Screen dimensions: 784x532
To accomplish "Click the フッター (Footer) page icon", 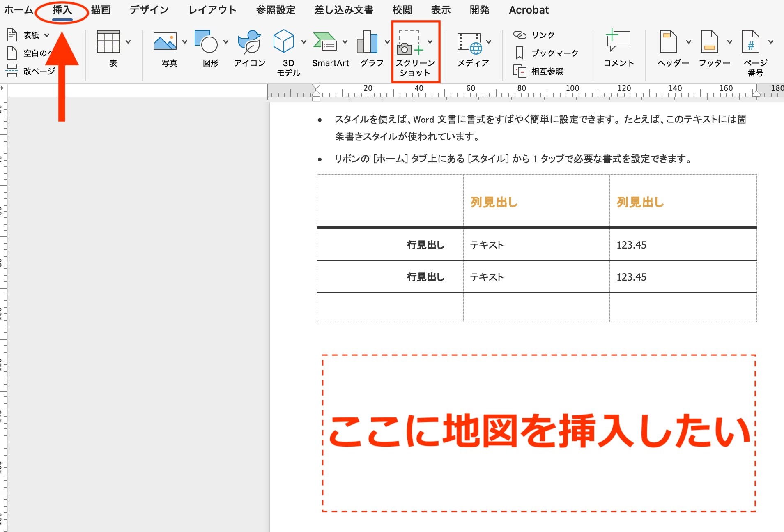I will (x=709, y=41).
